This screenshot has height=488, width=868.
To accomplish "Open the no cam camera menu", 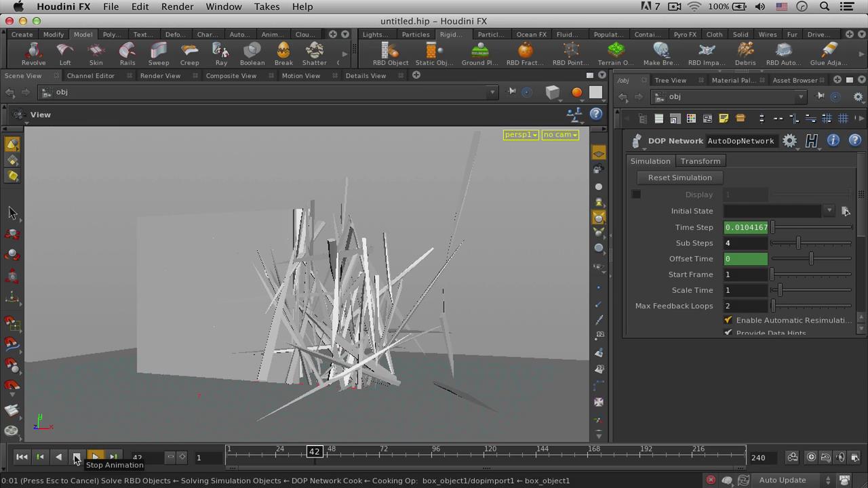I will coord(560,135).
